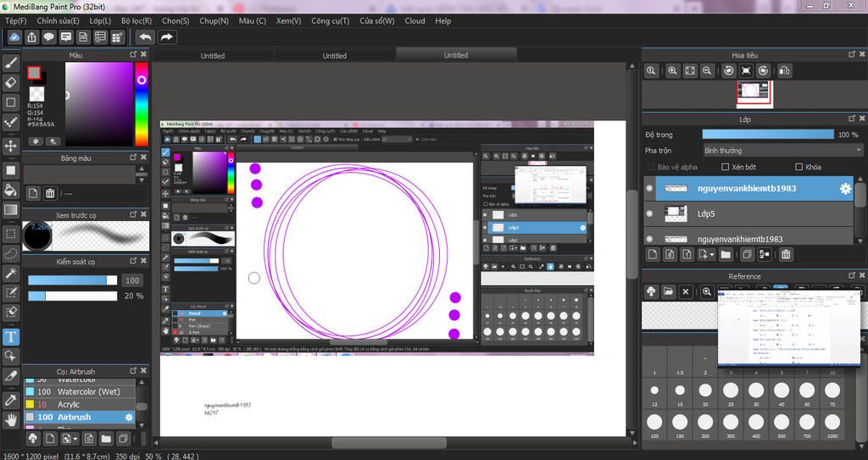Adjust the brush size slider

(73, 280)
